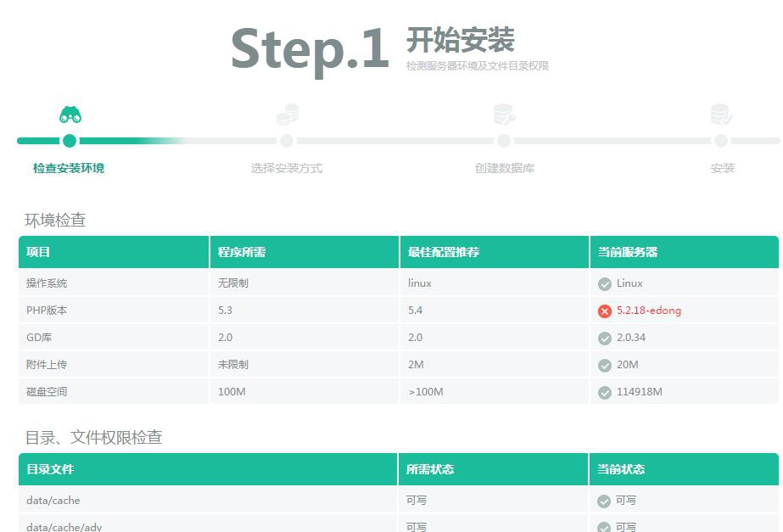The width and height of the screenshot is (783, 532).
Task: Click the 检测服务器环境及文件目录权限 subtitle
Action: [x=478, y=66]
